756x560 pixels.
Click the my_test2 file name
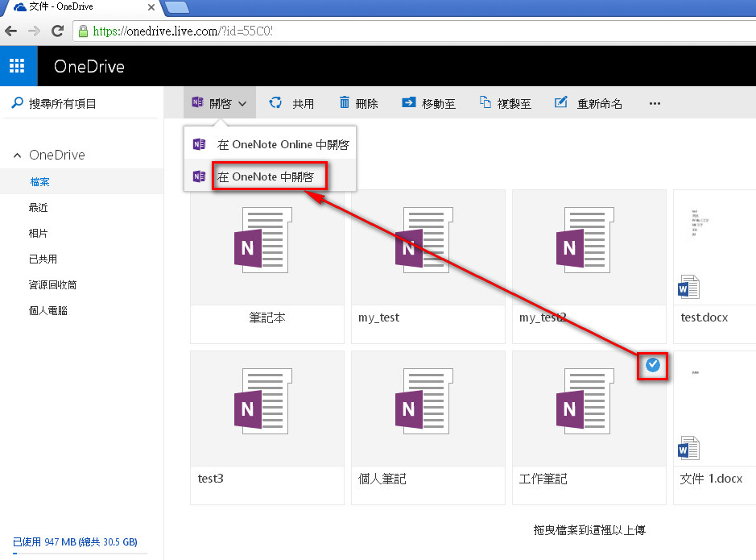pyautogui.click(x=543, y=317)
